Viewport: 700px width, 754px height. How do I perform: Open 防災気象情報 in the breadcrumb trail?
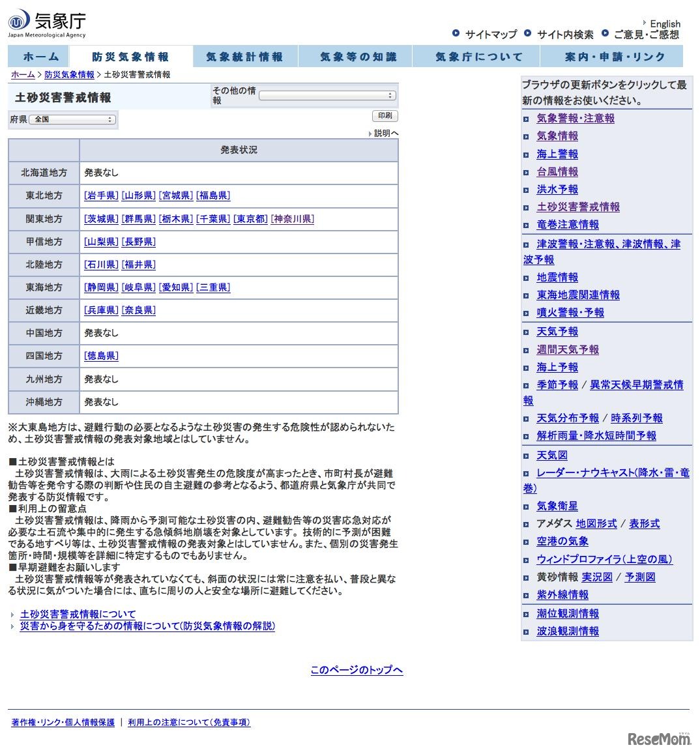pyautogui.click(x=69, y=74)
